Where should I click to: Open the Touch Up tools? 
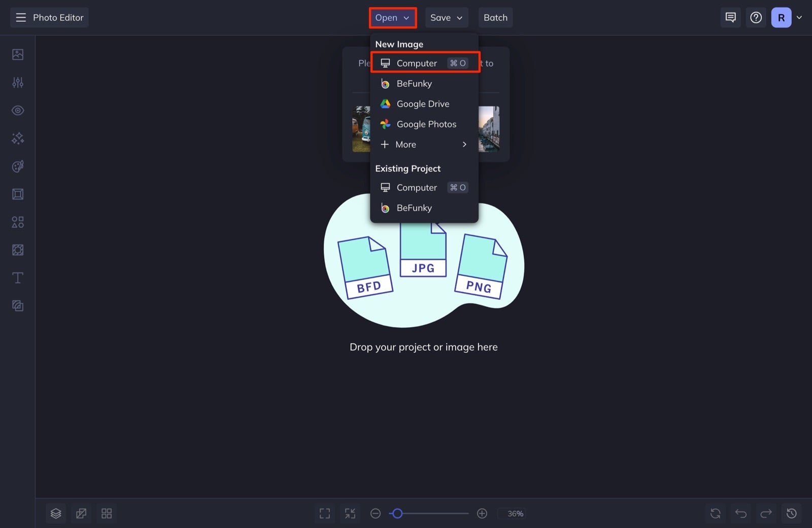(x=18, y=110)
